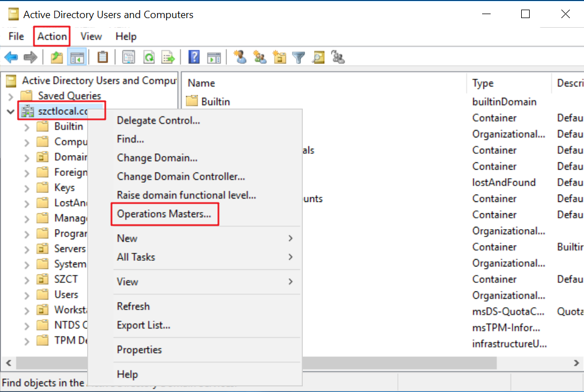This screenshot has height=392, width=584.
Task: Choose Operations Masters... from the context menu
Action: (x=164, y=214)
